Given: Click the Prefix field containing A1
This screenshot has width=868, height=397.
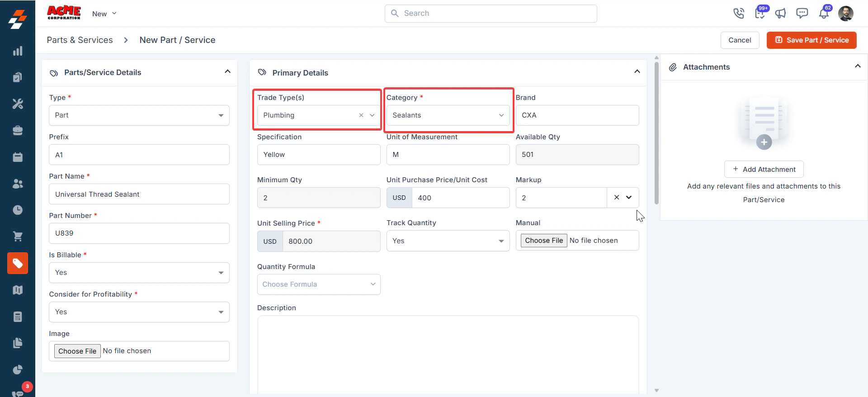Looking at the screenshot, I should pos(139,155).
